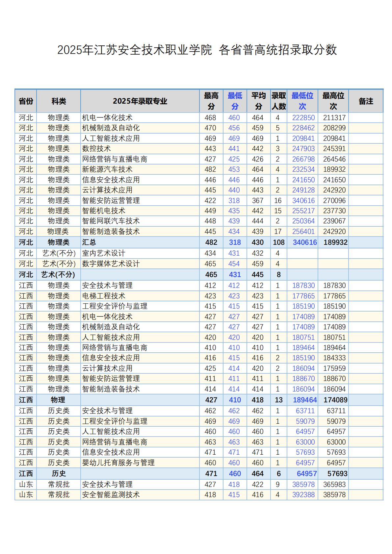
Task: Click the highest rank value 365983
Action: point(334,485)
